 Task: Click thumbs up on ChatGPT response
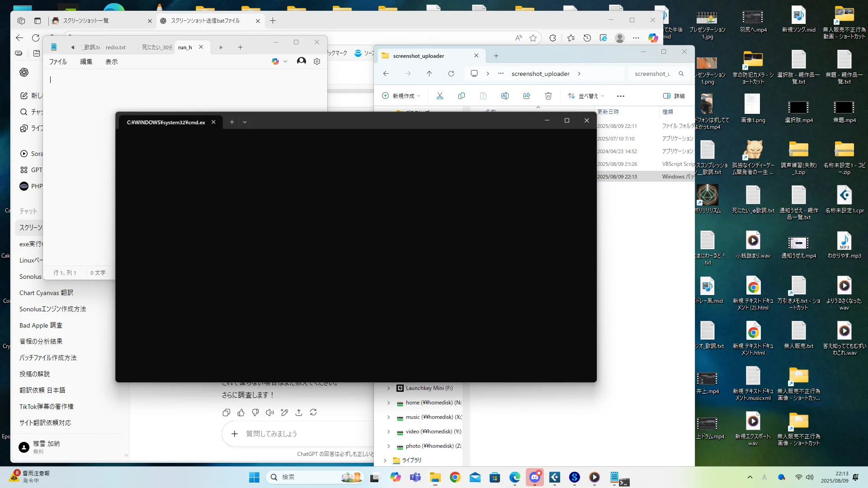[x=241, y=413]
